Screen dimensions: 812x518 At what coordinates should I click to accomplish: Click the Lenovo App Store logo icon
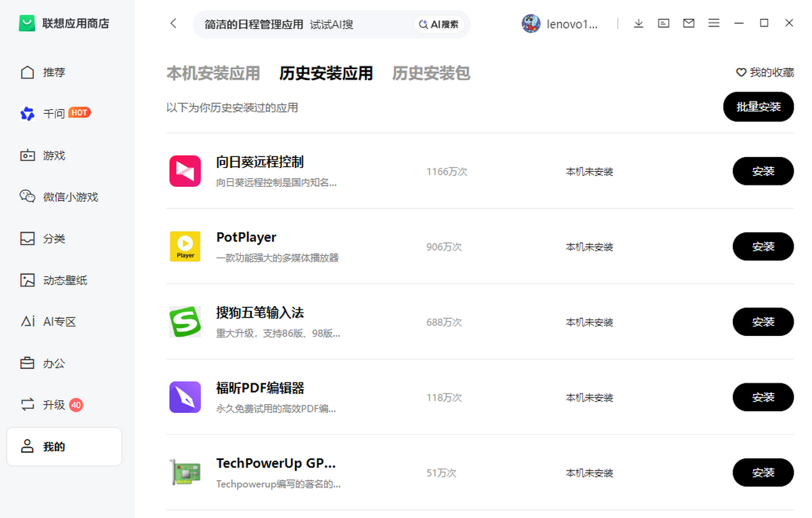tap(27, 24)
